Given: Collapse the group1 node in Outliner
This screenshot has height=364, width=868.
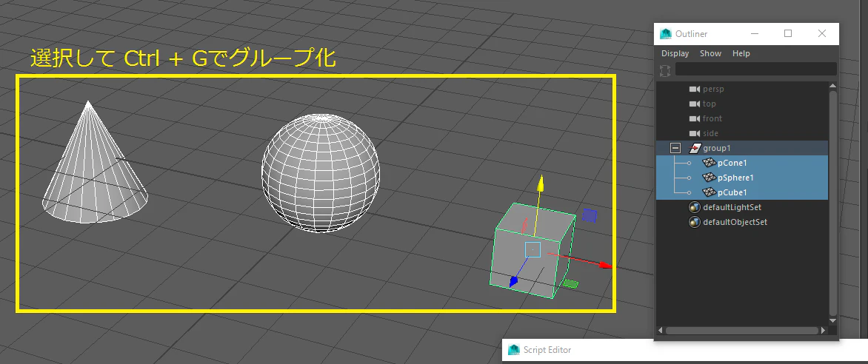Looking at the screenshot, I should pyautogui.click(x=675, y=148).
